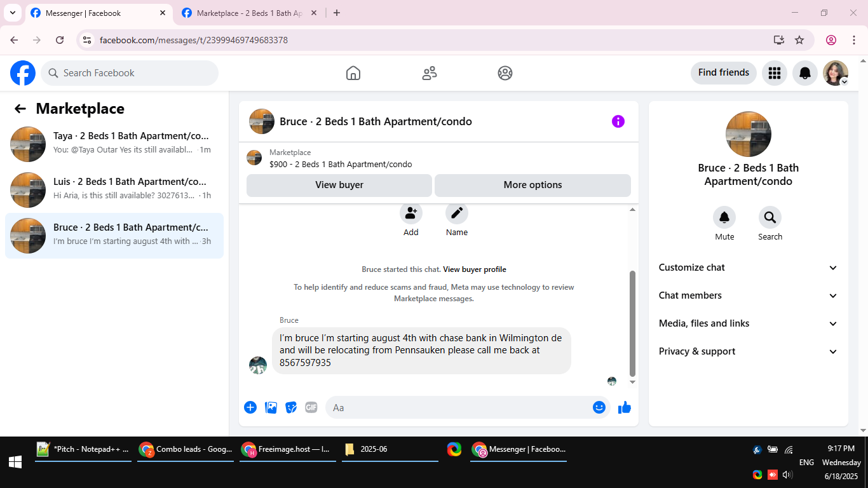Close the Messenger | Facebook tab

[163, 13]
